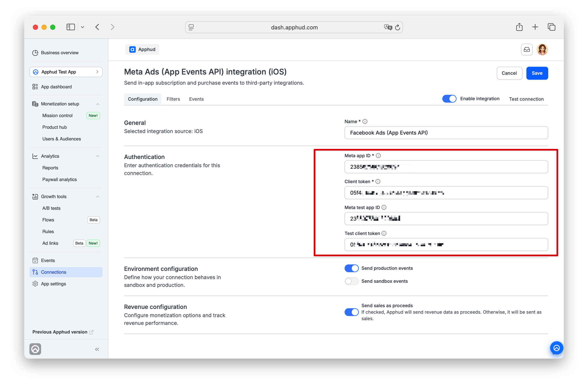This screenshot has width=588, height=391.
Task: Switch to the Configuration tab
Action: pyautogui.click(x=142, y=99)
